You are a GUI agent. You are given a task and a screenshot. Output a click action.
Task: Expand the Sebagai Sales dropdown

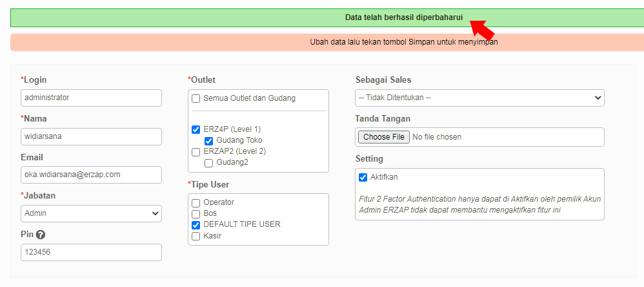479,98
